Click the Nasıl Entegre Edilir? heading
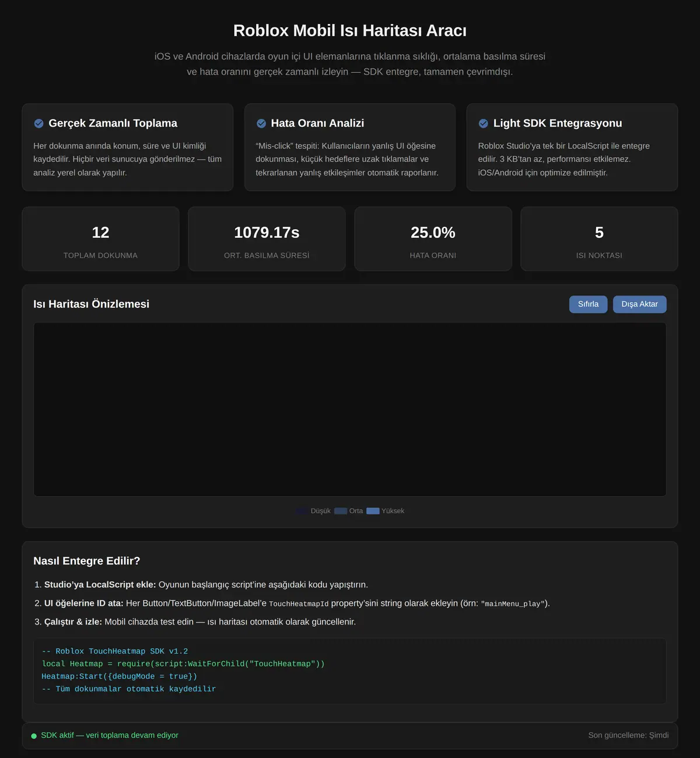Viewport: 700px width, 758px height. point(87,561)
